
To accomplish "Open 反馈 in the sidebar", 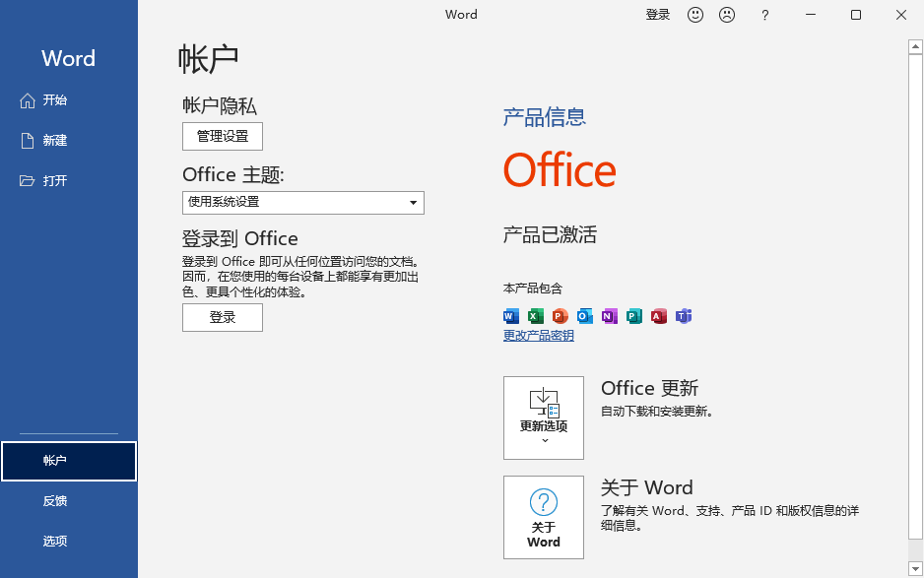I will tap(69, 501).
